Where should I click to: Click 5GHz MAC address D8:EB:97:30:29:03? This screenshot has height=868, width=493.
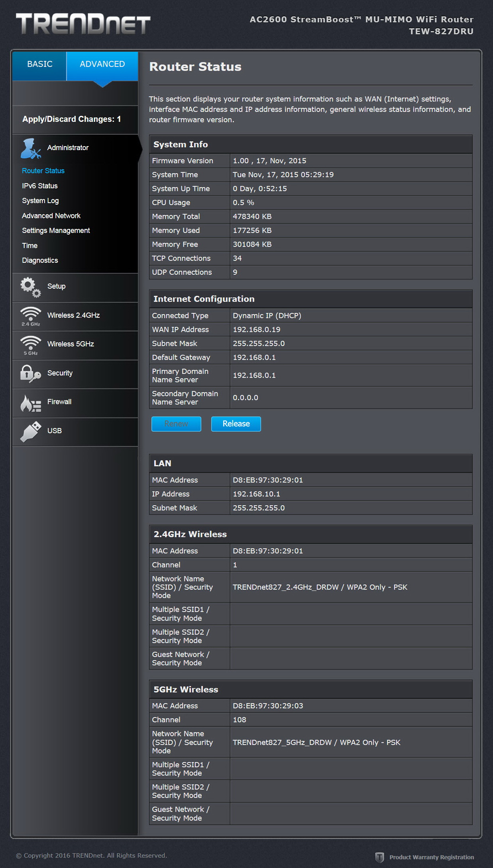click(x=268, y=706)
